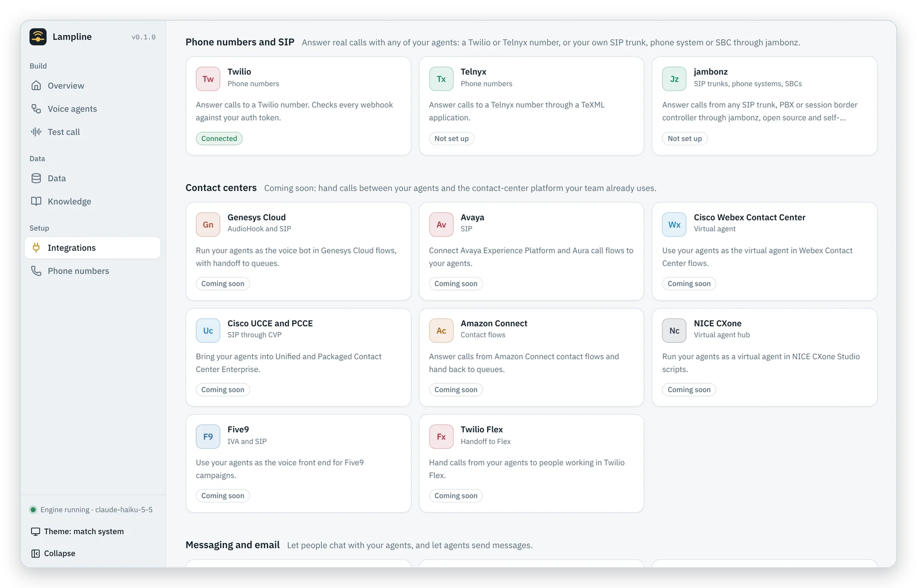Click Not set up badge on jambonz
Screen dimensions: 917x588
(x=684, y=139)
